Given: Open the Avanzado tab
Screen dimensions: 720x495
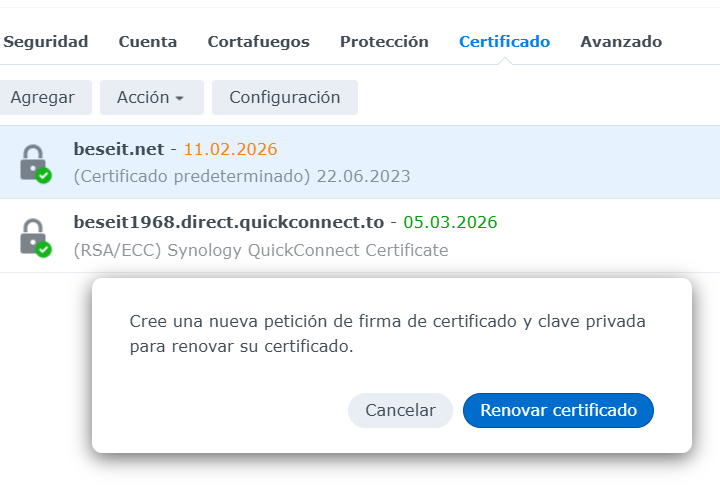Looking at the screenshot, I should (621, 42).
